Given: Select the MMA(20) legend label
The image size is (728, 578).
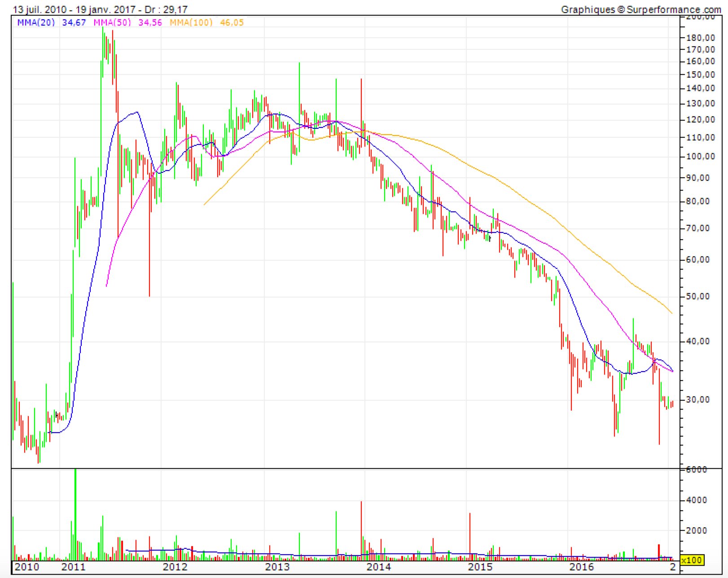Looking at the screenshot, I should 36,22.
